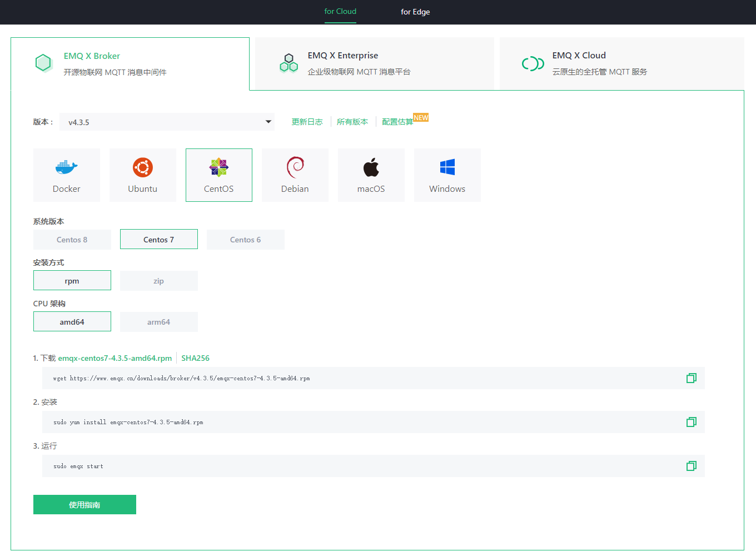The image size is (756, 556).
Task: Open the SHA256 checksum link
Action: (x=195, y=358)
